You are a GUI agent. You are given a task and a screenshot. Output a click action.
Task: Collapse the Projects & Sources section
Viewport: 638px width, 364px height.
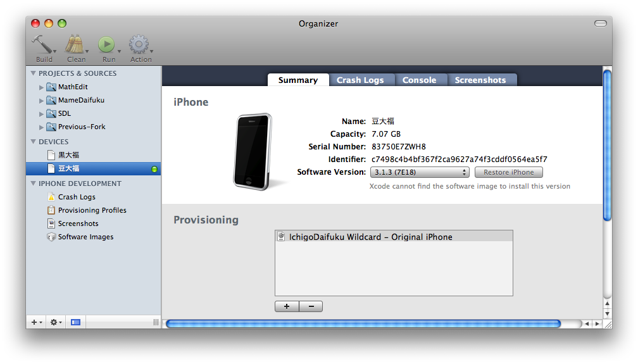click(34, 73)
